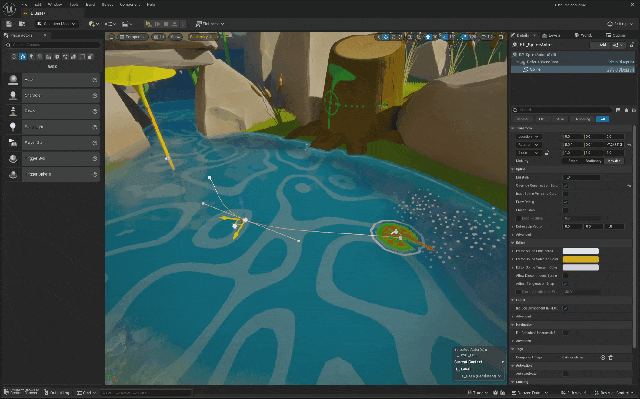
Task: Select the Recently Placed category icon in Place Actors
Action: pyautogui.click(x=14, y=56)
